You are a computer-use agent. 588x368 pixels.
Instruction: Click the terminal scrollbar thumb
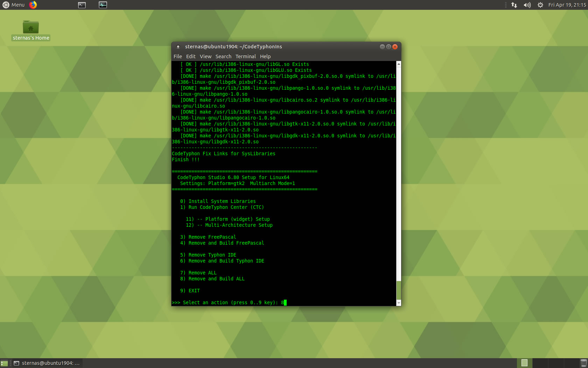point(399,290)
